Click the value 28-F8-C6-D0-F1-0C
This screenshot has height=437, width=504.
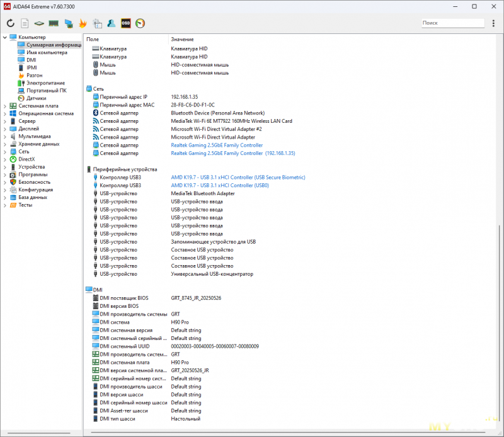193,105
